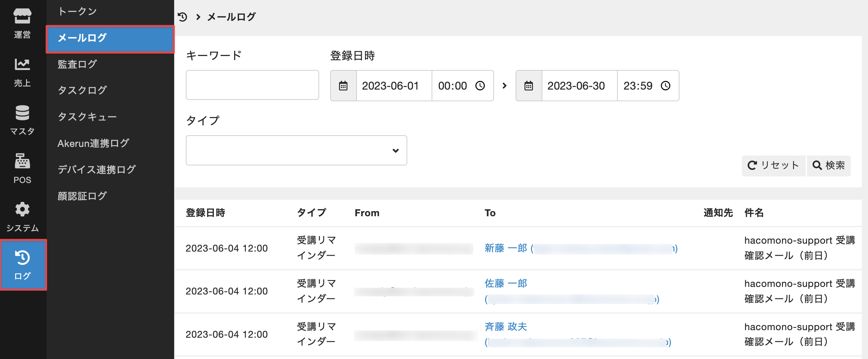Screen dimensions: 868x359
Task: Open the Akerun連携ログ menu item
Action: (x=93, y=143)
